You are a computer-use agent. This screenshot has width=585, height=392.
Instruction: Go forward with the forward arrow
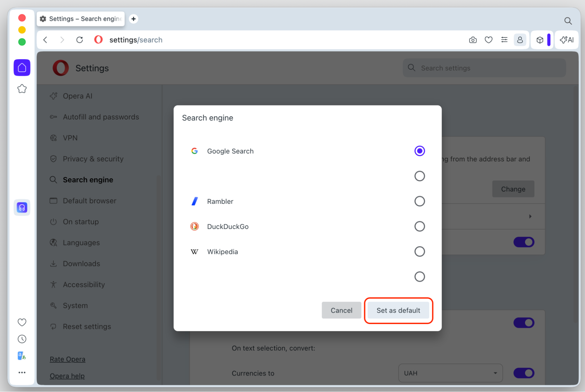(62, 40)
